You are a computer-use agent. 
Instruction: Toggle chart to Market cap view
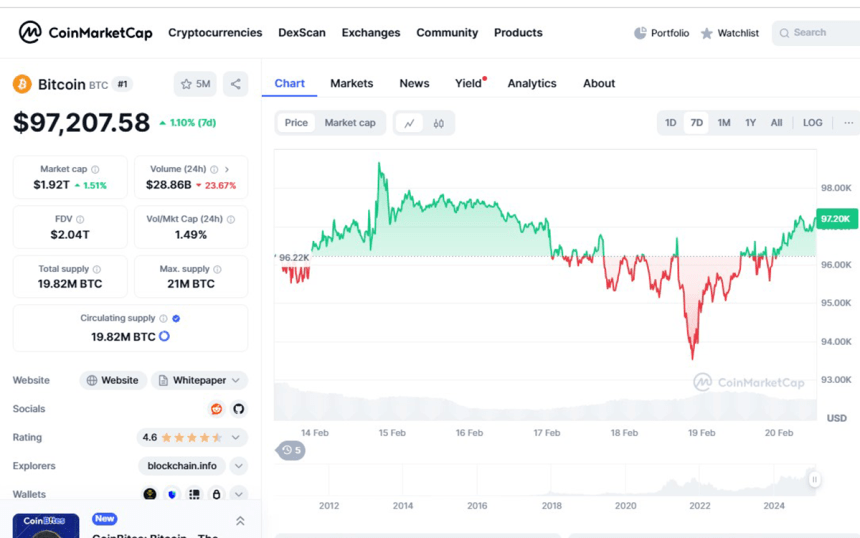click(x=350, y=123)
